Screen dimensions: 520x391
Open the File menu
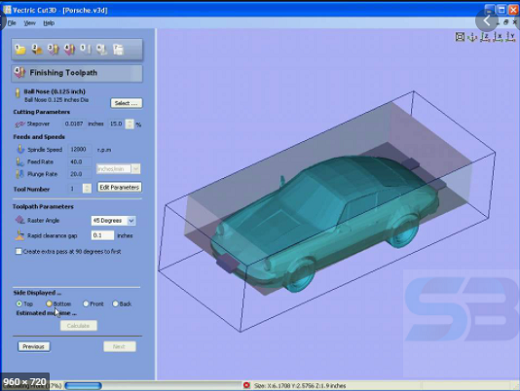(x=12, y=23)
